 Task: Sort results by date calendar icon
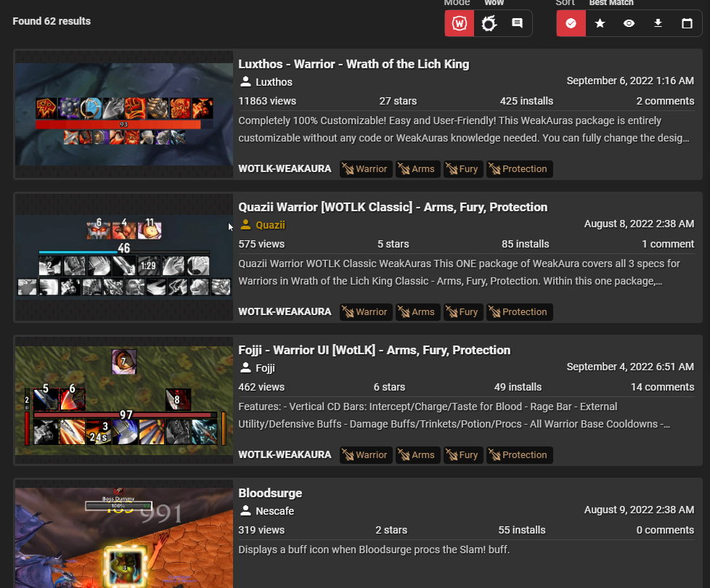687,23
